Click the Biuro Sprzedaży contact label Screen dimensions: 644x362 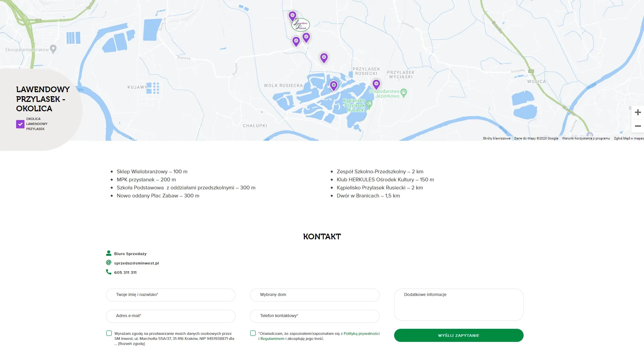(x=130, y=254)
